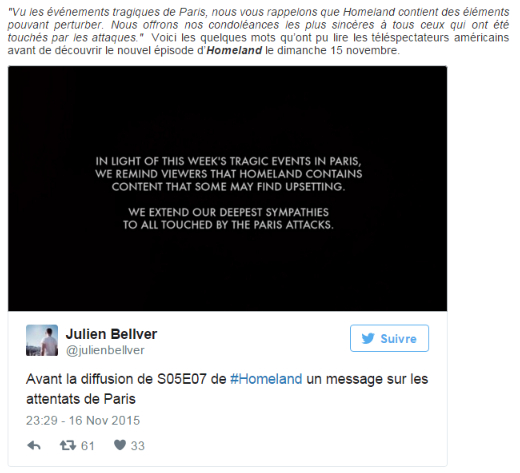This screenshot has width=520, height=473.
Task: Click the likes count 33
Action: [x=138, y=446]
